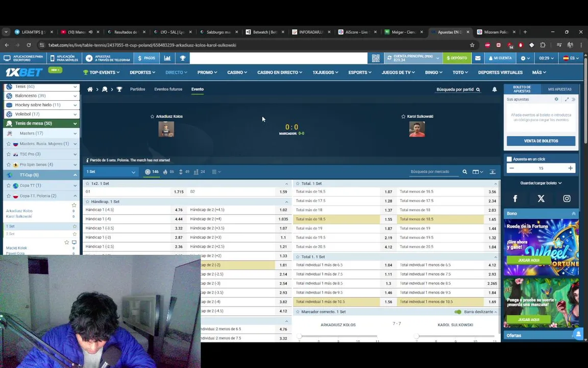
Task: Reload the browser page
Action: (29, 45)
